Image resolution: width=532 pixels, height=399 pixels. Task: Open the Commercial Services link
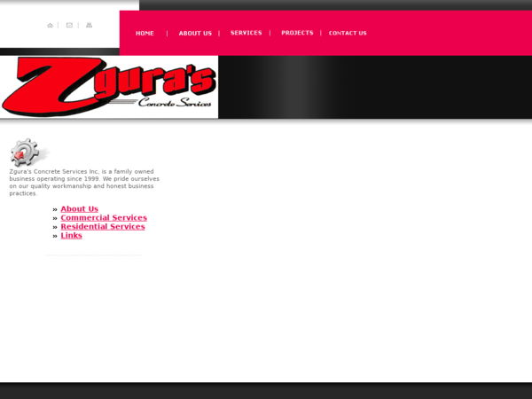coord(104,218)
